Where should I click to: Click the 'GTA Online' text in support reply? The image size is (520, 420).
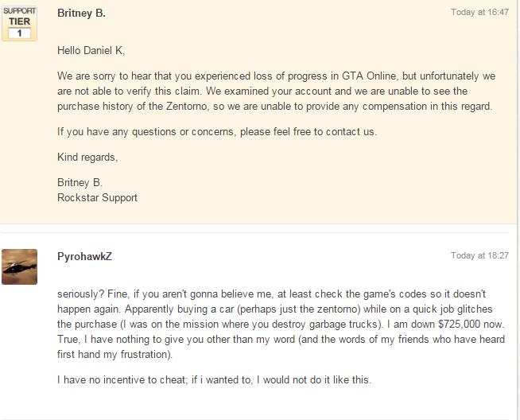coord(369,76)
